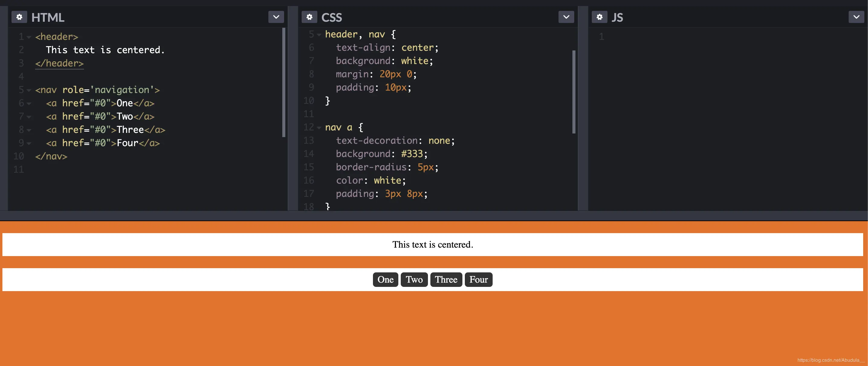Image resolution: width=868 pixels, height=366 pixels.
Task: Expand the HTML panel dropdown chevron
Action: (x=276, y=17)
